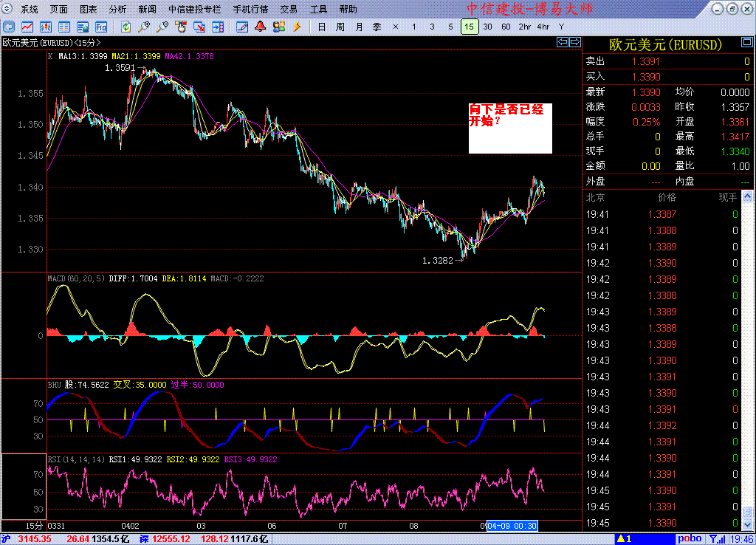Select the quarterly 季 period
This screenshot has height=545, width=756.
click(x=377, y=27)
